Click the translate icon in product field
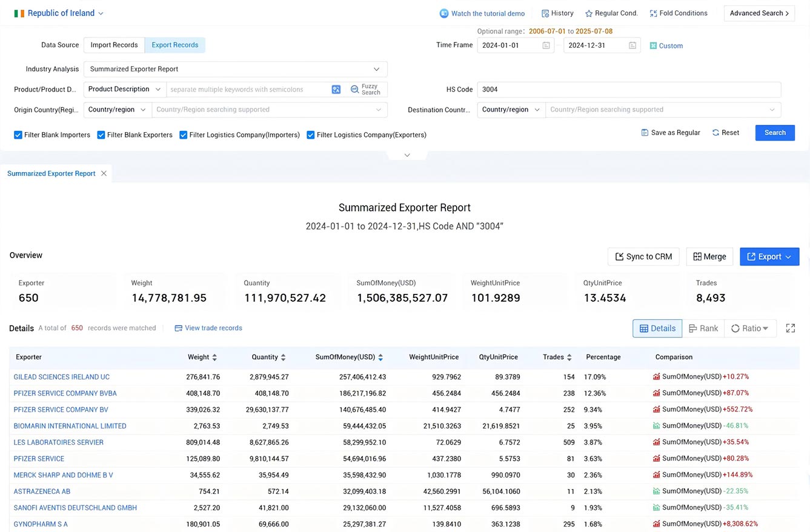 [336, 89]
